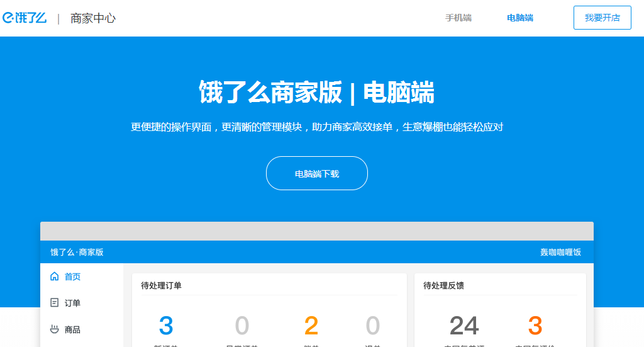Click the orange number 3 in 待处理反馈

[535, 326]
